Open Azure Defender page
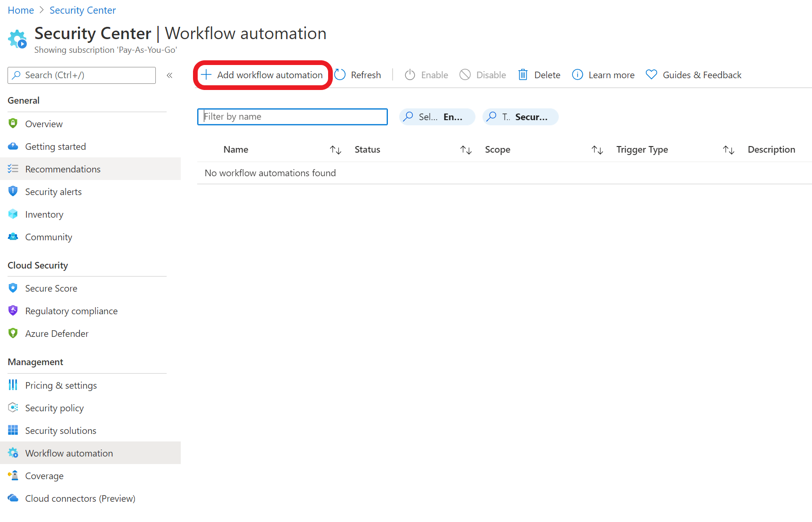This screenshot has height=522, width=812. [x=90, y=334]
